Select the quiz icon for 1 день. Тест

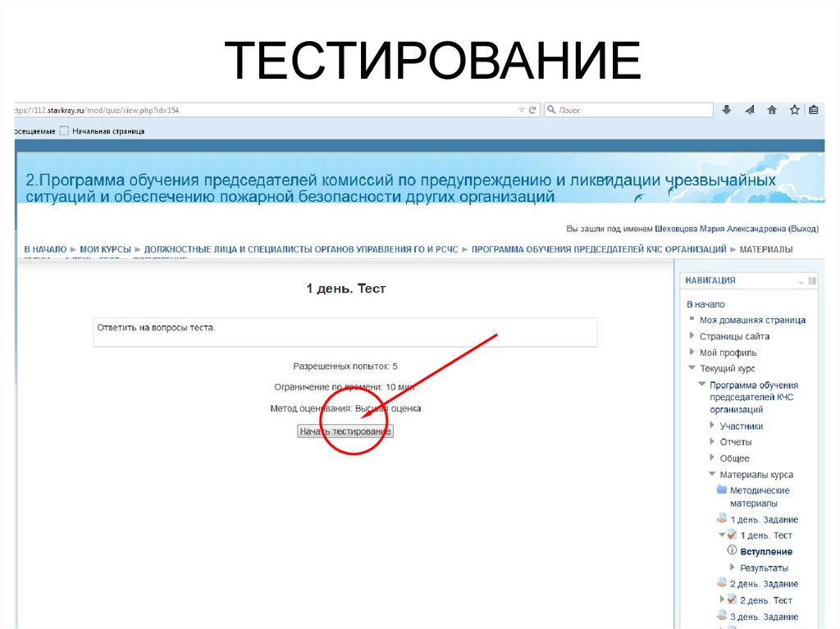pos(730,535)
